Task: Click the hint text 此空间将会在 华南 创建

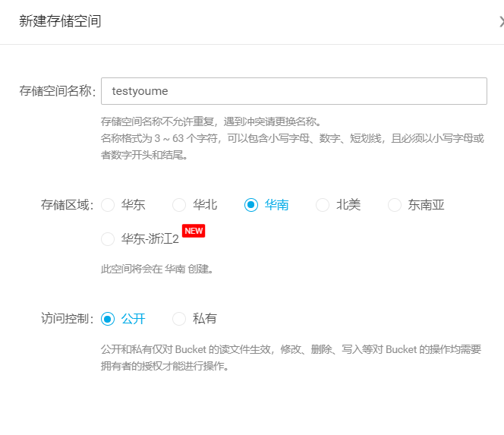Action: pos(157,269)
